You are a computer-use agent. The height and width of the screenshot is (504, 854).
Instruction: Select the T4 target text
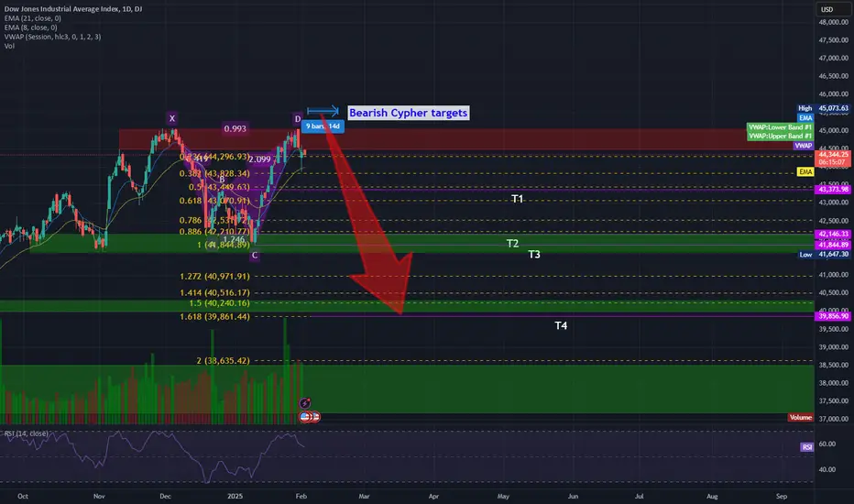(x=561, y=326)
